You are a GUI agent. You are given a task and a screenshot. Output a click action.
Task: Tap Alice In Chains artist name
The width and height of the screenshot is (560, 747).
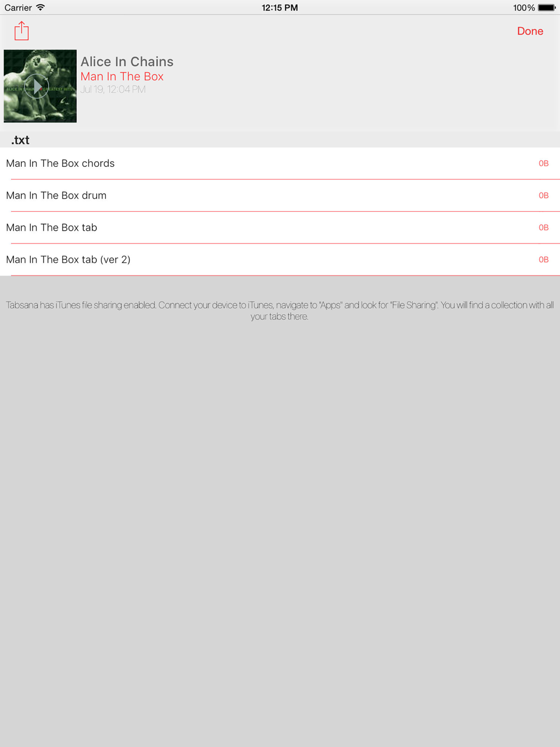127,62
